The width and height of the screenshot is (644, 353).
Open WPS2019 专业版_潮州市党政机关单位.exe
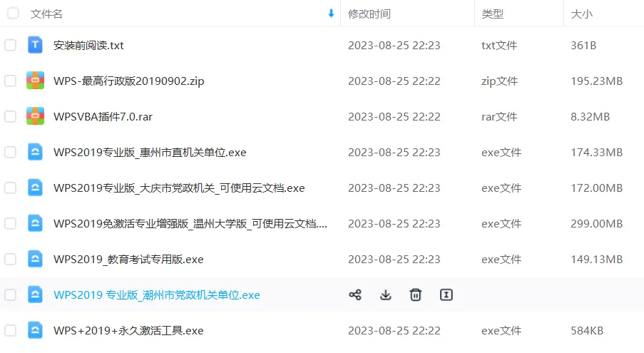tap(156, 295)
